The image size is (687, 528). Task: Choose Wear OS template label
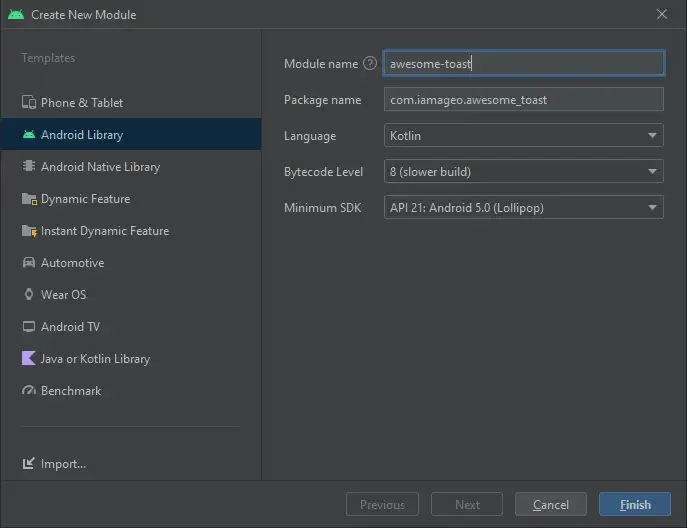pos(64,295)
